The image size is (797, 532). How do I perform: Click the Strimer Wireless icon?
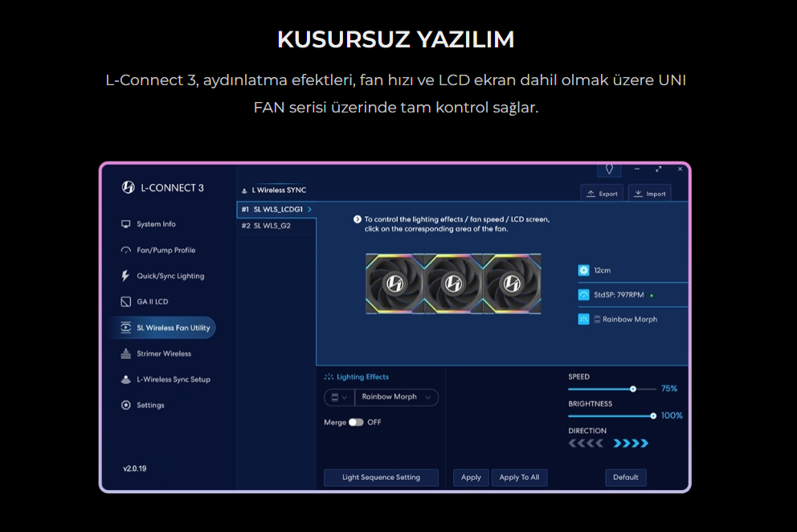pos(125,354)
